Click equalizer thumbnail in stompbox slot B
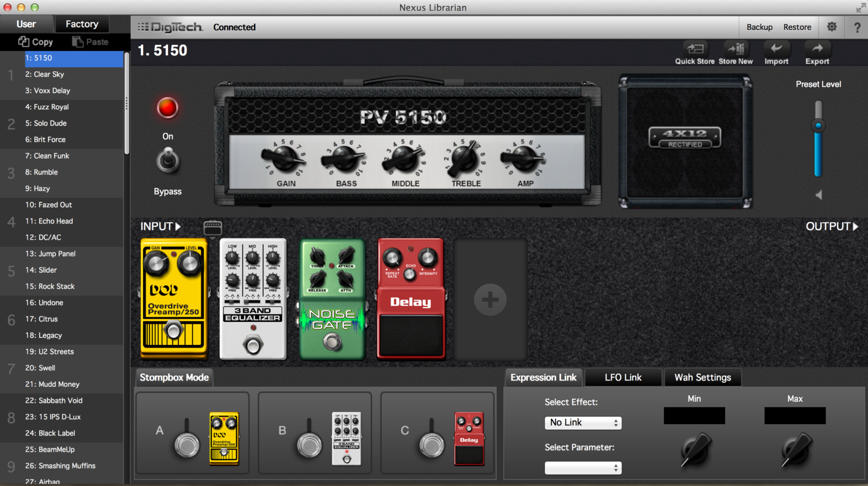The height and width of the screenshot is (486, 868). click(x=347, y=438)
